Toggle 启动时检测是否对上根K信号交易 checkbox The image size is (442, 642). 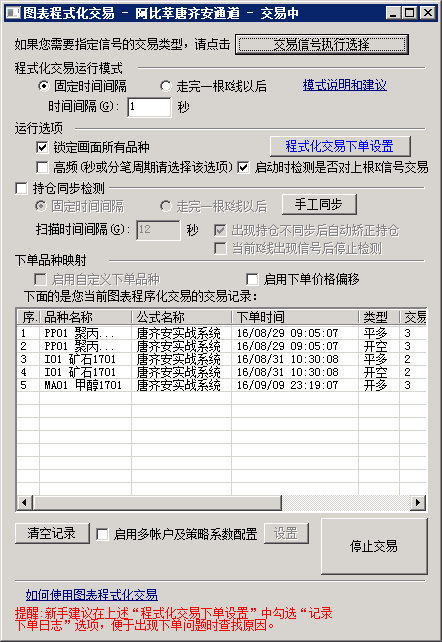click(243, 167)
